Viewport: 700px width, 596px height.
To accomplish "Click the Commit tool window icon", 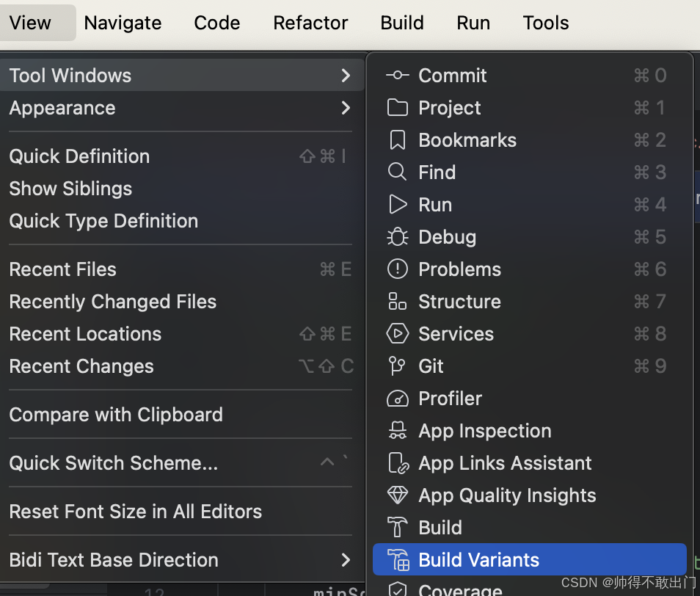I will coord(397,76).
